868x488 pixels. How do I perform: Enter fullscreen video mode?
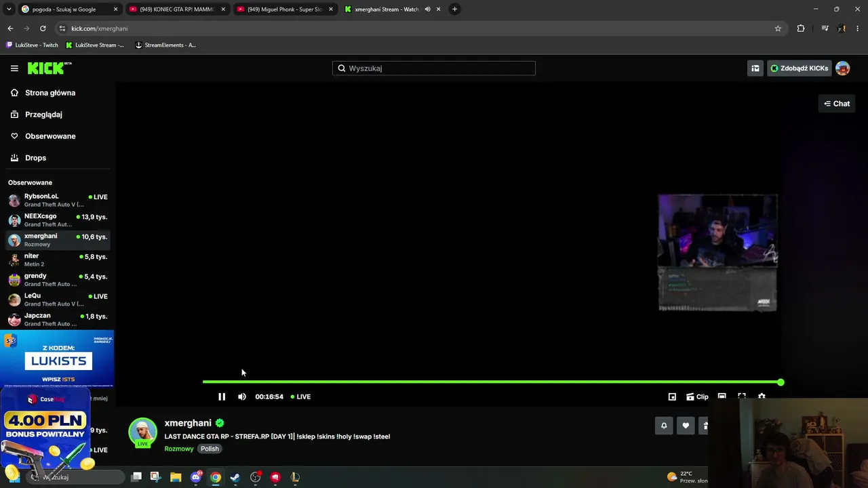[742, 396]
